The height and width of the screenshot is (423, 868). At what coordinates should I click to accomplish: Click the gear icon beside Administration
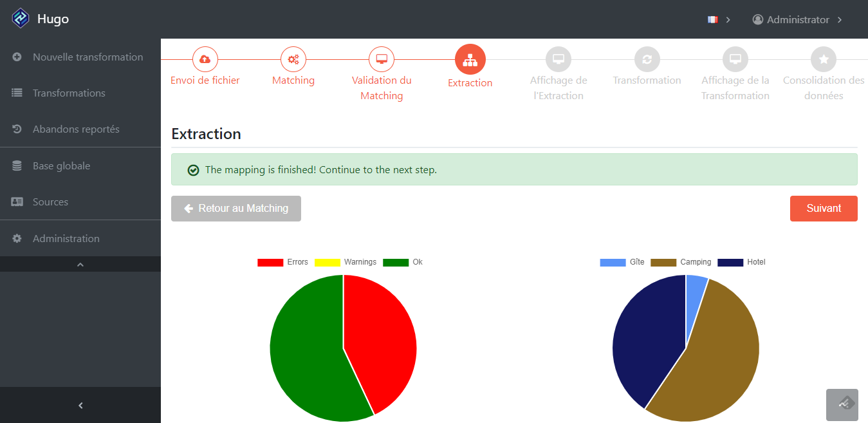click(x=17, y=239)
